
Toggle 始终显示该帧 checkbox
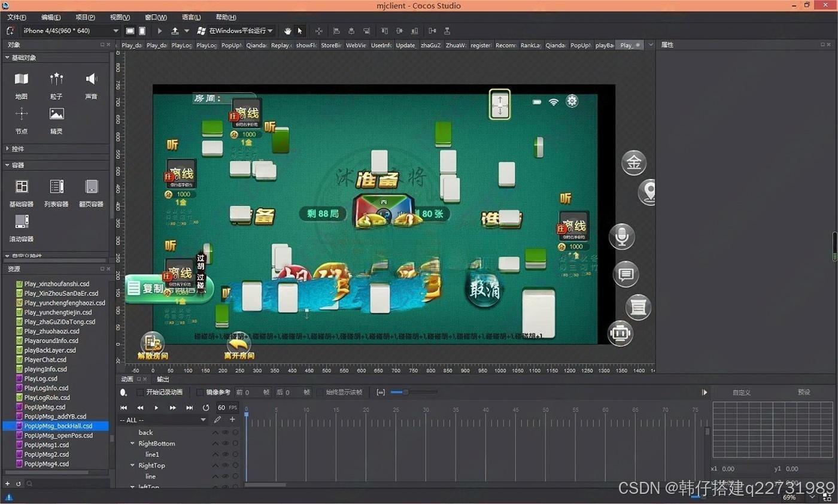[320, 393]
